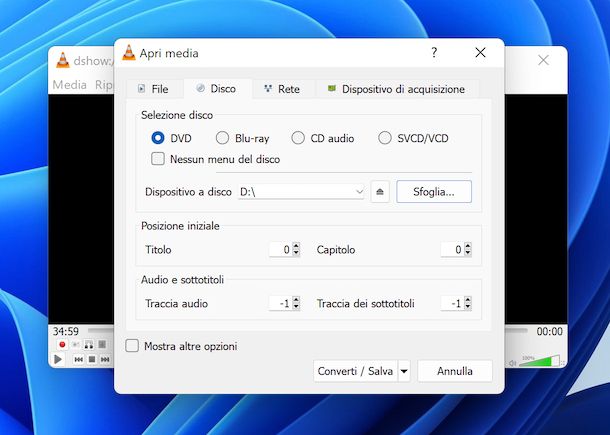Image resolution: width=610 pixels, height=435 pixels.
Task: Expand the Dispositivo a disco dropdown arrow
Action: pos(359,191)
